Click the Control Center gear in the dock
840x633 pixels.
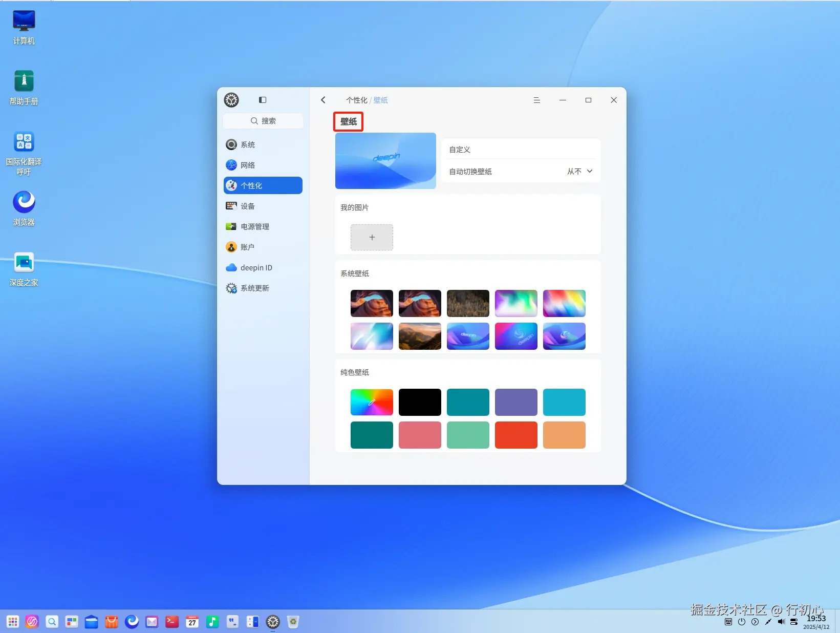click(x=273, y=622)
